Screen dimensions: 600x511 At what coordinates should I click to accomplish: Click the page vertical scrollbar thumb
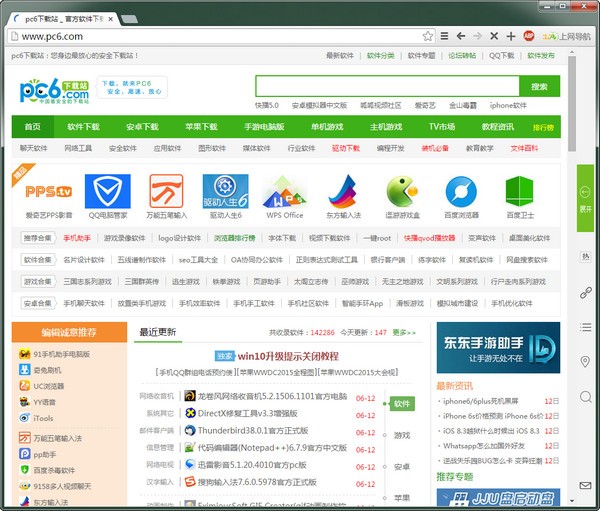[x=572, y=103]
